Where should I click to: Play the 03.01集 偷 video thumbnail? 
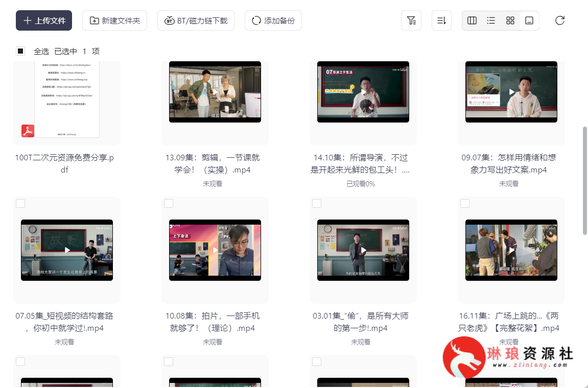[363, 250]
